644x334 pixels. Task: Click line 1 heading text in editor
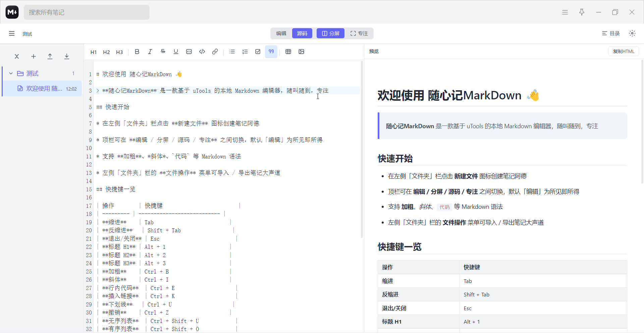pyautogui.click(x=139, y=74)
